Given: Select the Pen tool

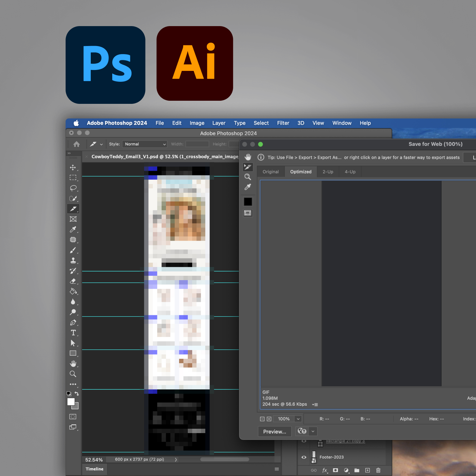Looking at the screenshot, I should click(x=73, y=322).
